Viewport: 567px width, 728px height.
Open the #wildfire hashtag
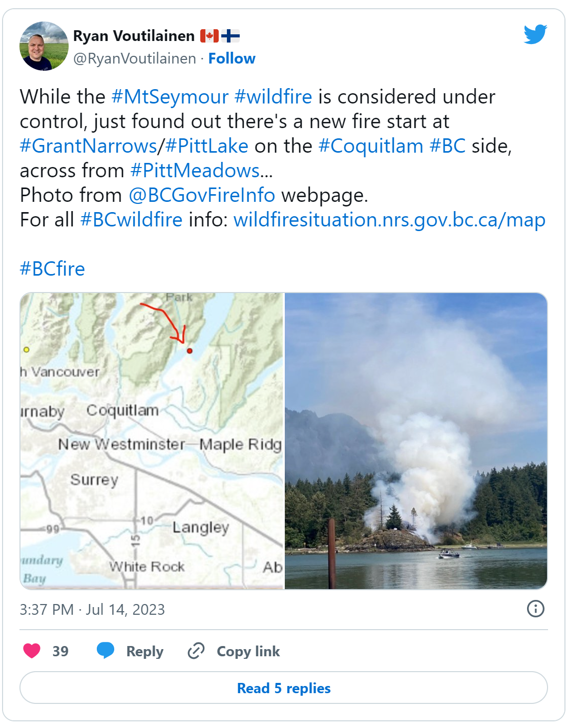pyautogui.click(x=273, y=97)
